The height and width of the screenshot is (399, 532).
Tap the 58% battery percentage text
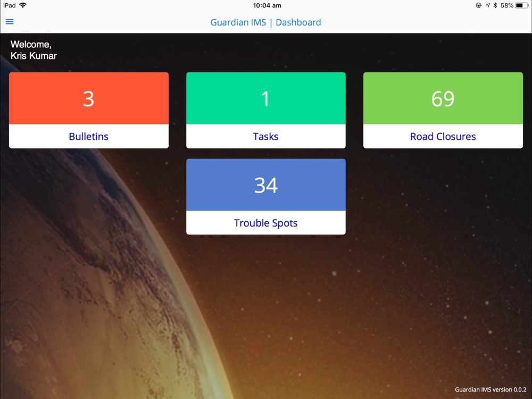point(507,5)
